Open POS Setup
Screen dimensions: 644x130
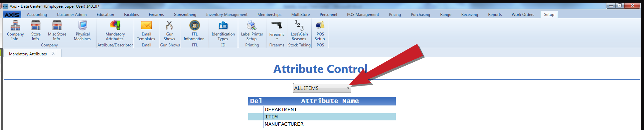click(320, 31)
